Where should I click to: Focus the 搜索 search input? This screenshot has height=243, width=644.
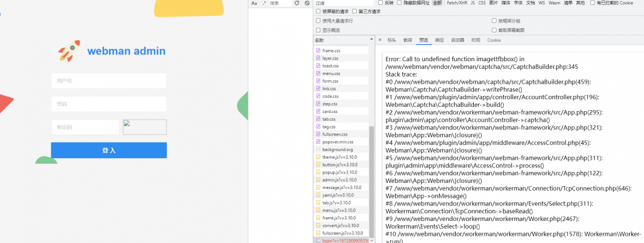click(280, 3)
